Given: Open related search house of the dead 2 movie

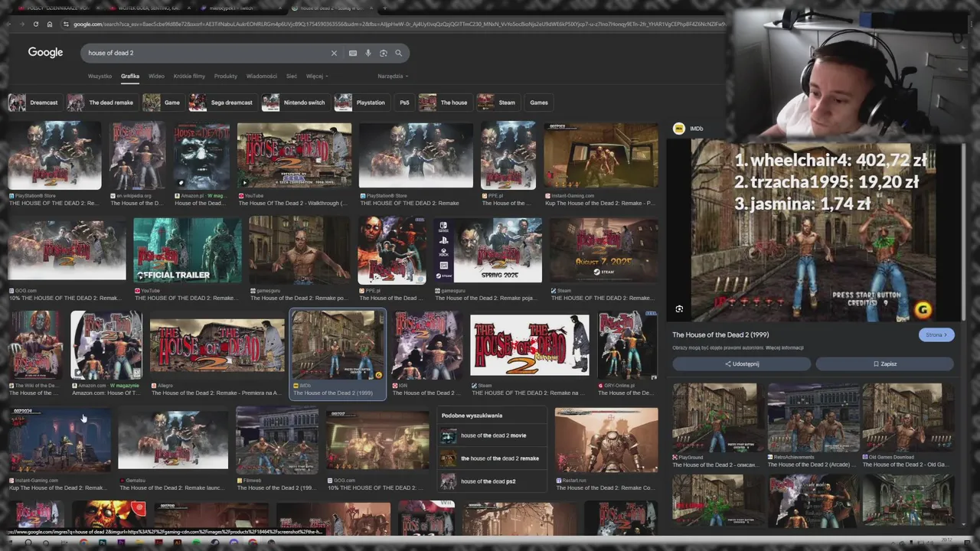Looking at the screenshot, I should tap(493, 435).
